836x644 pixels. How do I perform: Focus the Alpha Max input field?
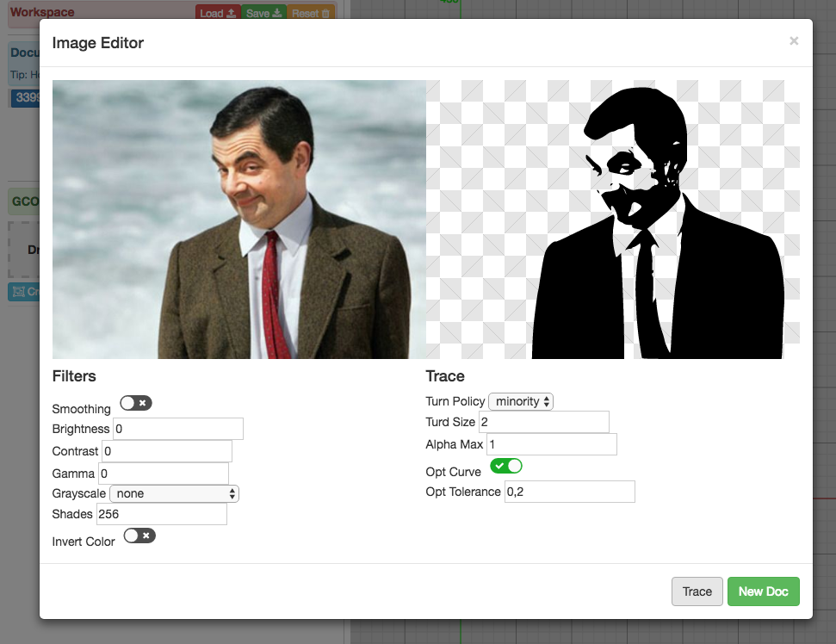pyautogui.click(x=551, y=444)
